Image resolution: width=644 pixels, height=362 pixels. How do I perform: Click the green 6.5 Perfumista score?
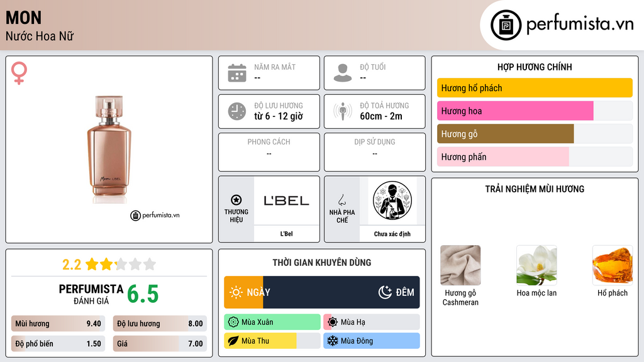point(143,294)
